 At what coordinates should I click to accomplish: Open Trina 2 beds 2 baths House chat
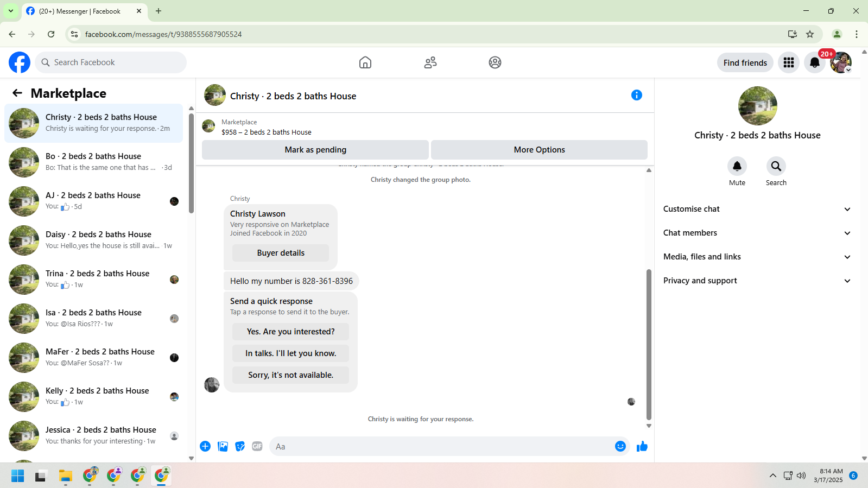click(93, 280)
